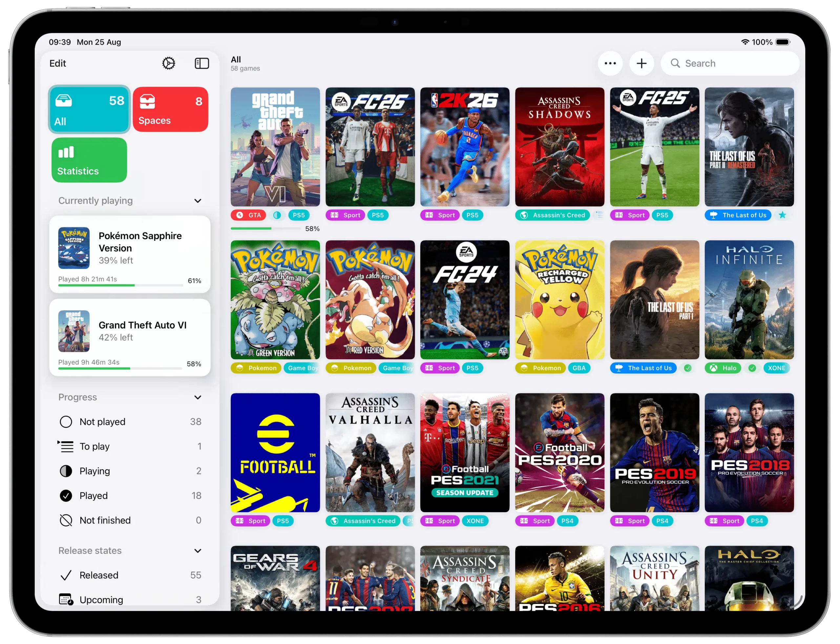Collapse the Progress section chevron
Viewport: 840px width, 644px height.
point(198,398)
